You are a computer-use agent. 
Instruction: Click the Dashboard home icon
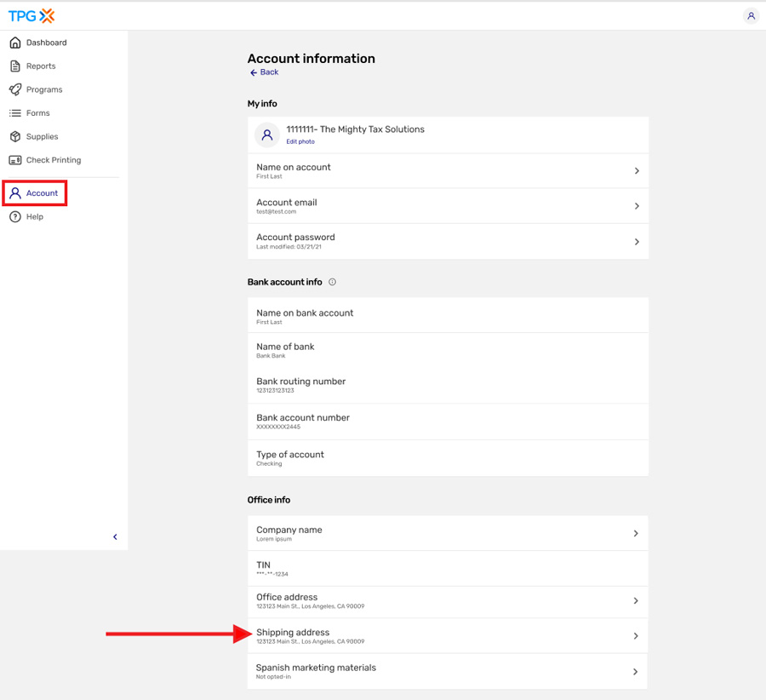(15, 43)
